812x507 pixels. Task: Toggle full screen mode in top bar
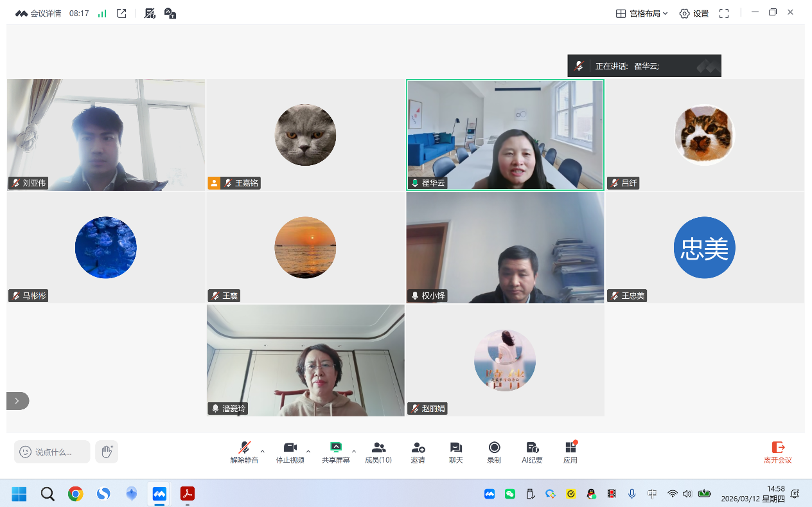tap(724, 13)
